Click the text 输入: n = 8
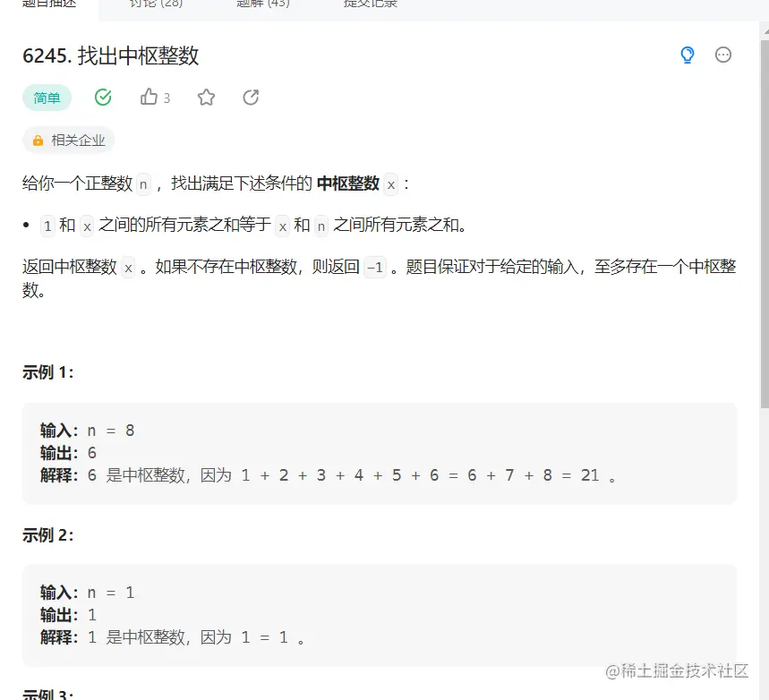 point(88,431)
